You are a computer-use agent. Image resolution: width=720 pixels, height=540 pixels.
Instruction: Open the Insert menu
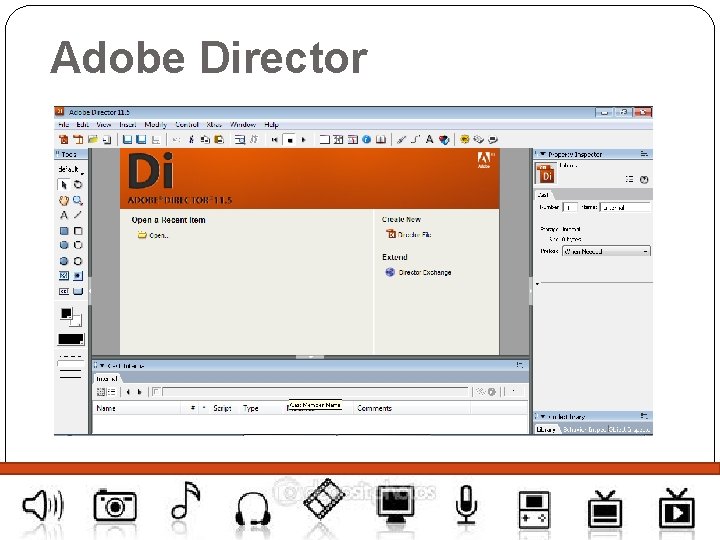click(128, 124)
